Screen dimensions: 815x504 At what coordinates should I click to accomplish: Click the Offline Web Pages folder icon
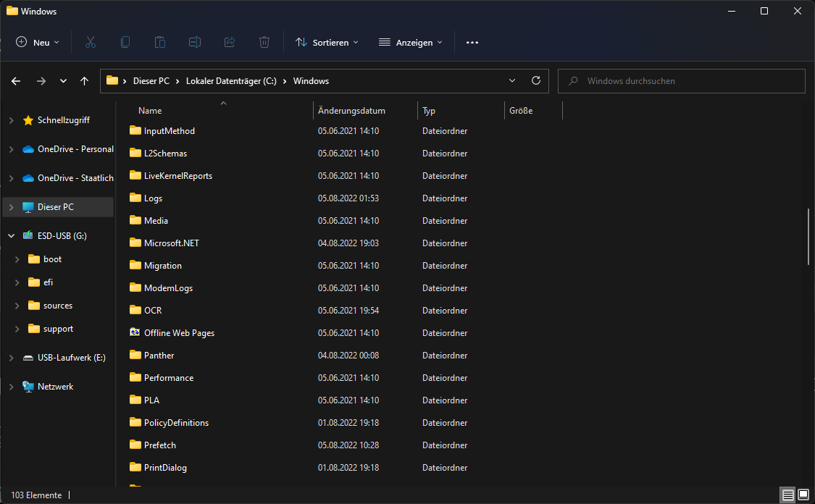(x=135, y=332)
